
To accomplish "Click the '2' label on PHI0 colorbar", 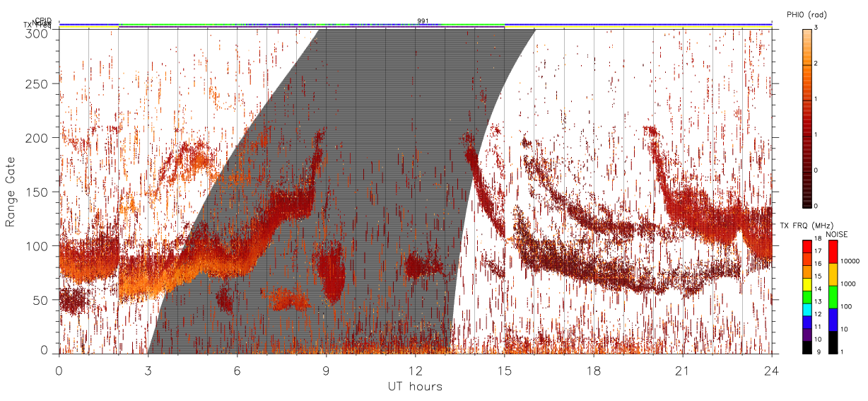I will tap(816, 64).
